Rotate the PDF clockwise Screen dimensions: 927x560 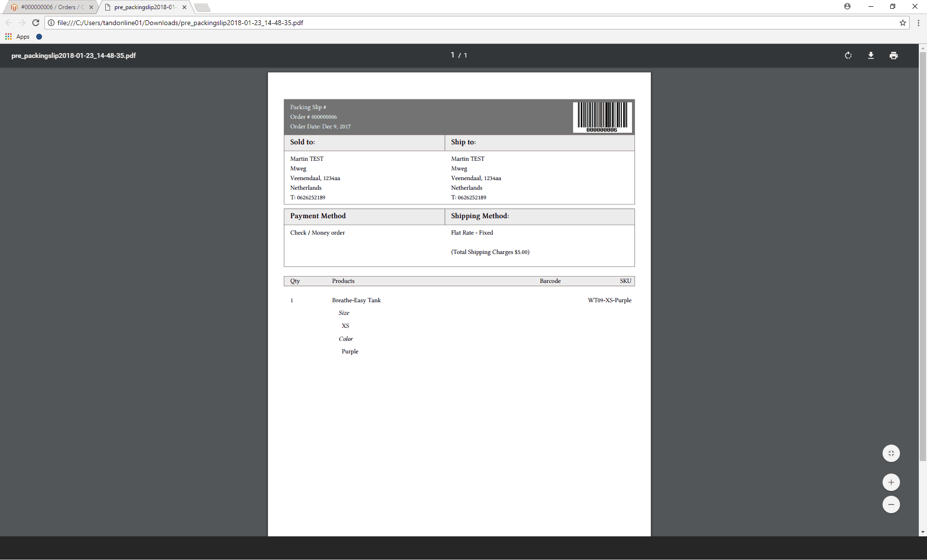point(848,56)
